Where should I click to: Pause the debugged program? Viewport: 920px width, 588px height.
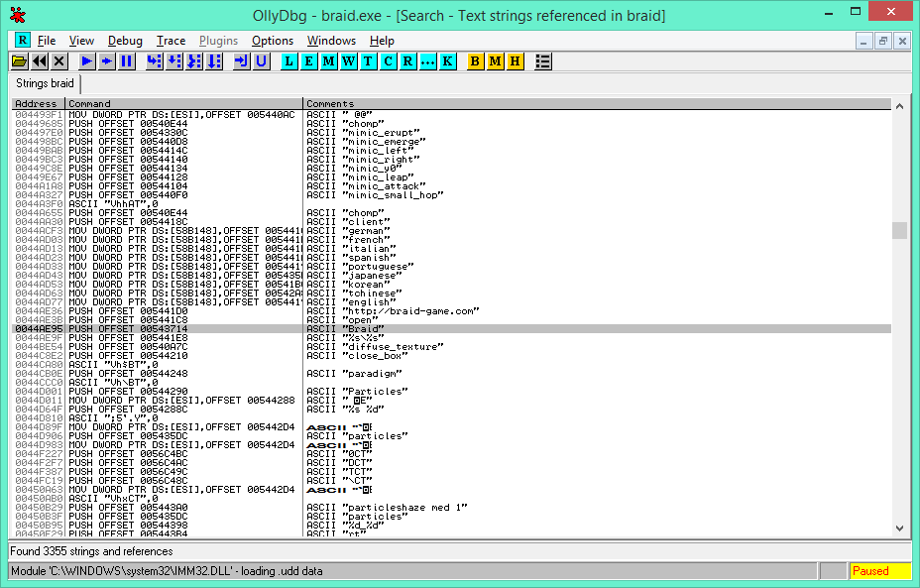click(127, 61)
